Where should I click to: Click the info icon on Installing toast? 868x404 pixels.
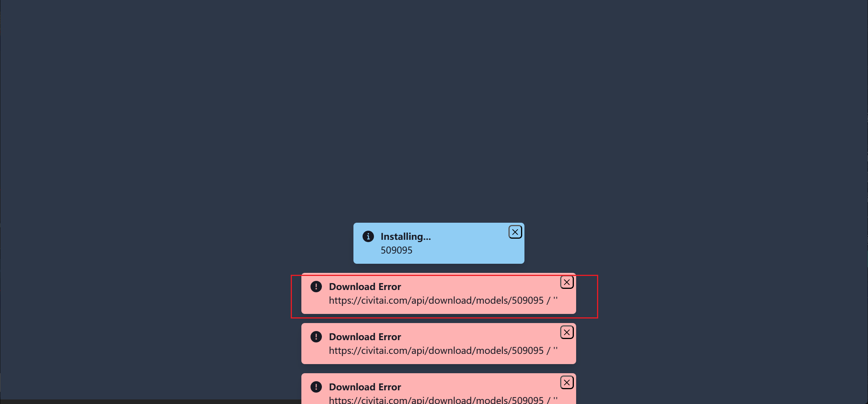point(368,236)
